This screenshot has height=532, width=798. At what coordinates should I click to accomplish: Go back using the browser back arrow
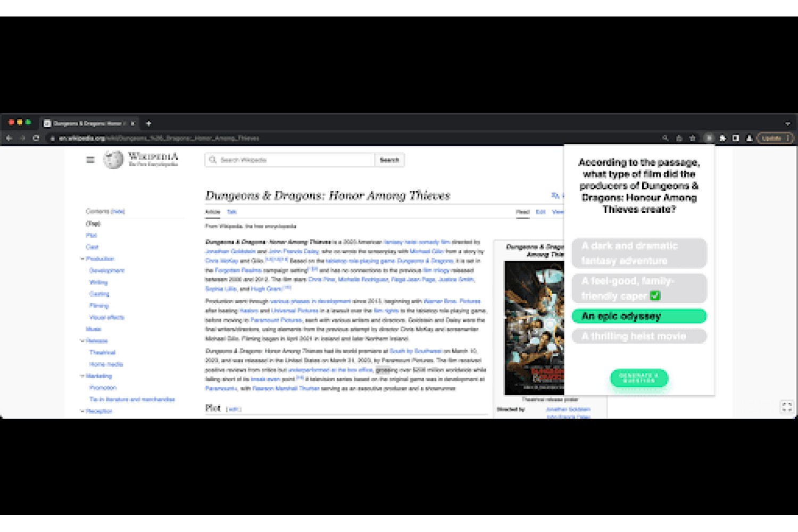tap(9, 138)
